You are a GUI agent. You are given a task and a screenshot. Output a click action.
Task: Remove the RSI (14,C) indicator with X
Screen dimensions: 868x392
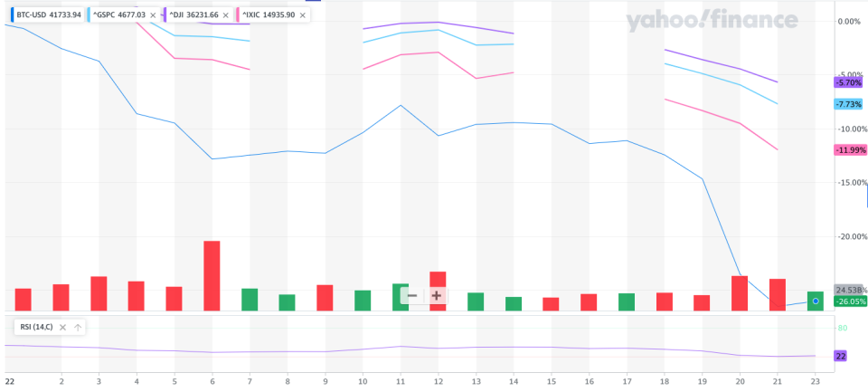coord(62,328)
